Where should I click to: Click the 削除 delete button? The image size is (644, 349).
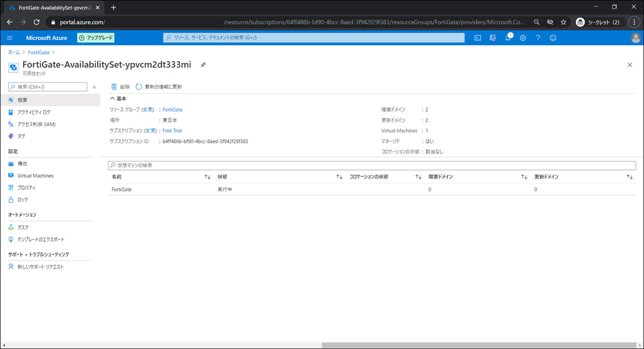pyautogui.click(x=120, y=87)
